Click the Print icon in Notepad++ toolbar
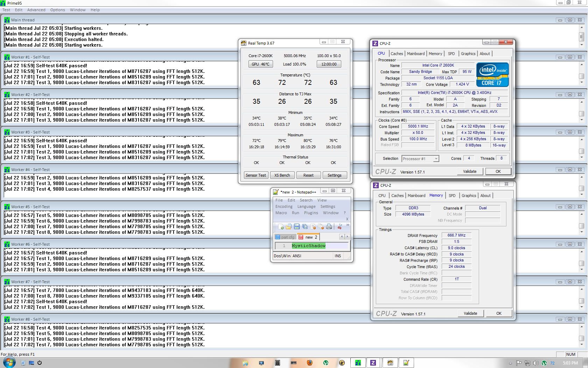 [x=329, y=227]
